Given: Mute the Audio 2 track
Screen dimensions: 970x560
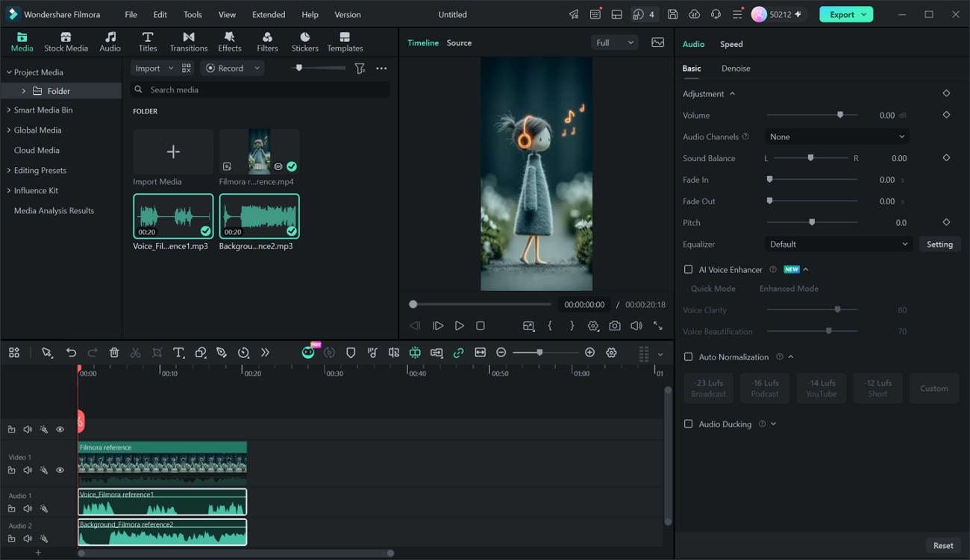Looking at the screenshot, I should tap(28, 538).
